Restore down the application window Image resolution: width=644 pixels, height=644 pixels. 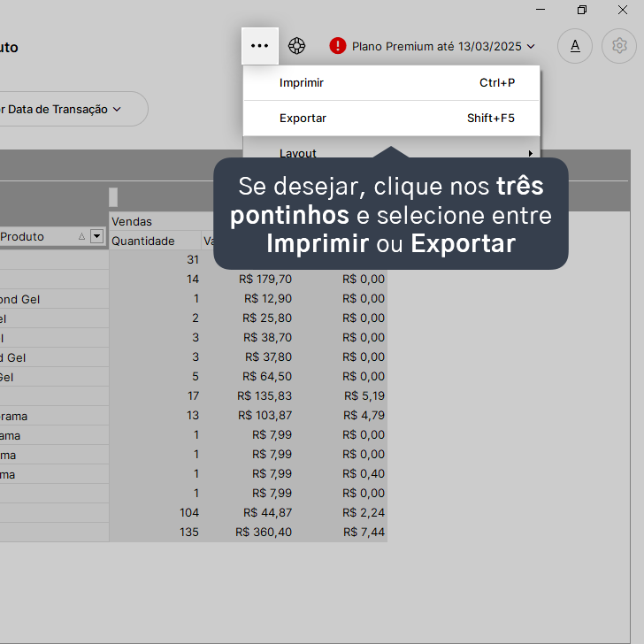pyautogui.click(x=581, y=10)
